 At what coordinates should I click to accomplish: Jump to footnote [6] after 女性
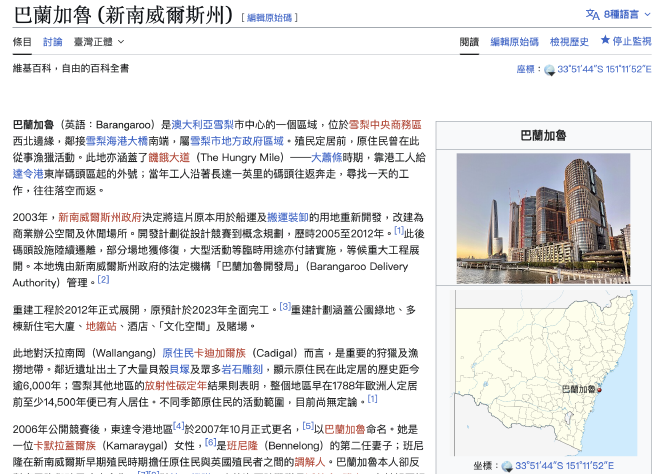(x=210, y=443)
